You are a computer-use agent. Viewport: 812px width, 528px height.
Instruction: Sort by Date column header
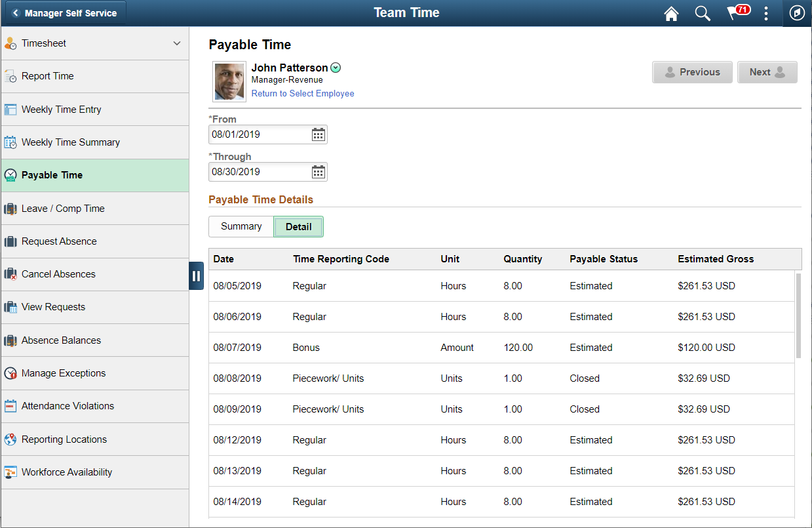(x=223, y=259)
